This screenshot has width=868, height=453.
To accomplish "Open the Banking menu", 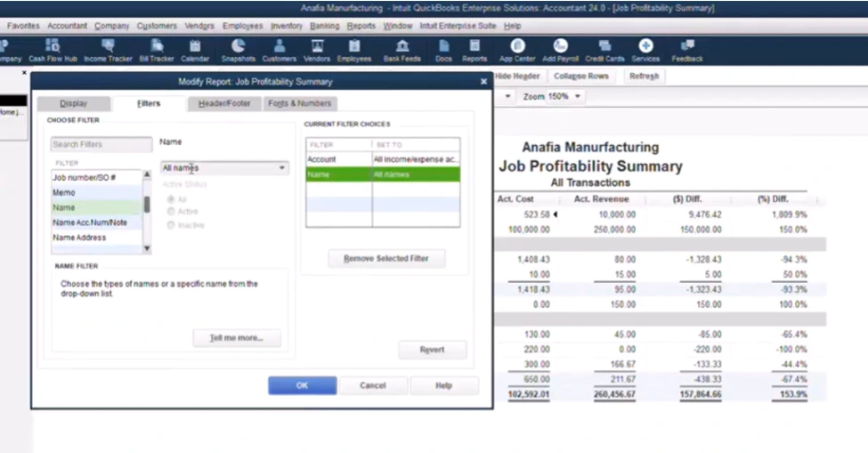I will (324, 26).
